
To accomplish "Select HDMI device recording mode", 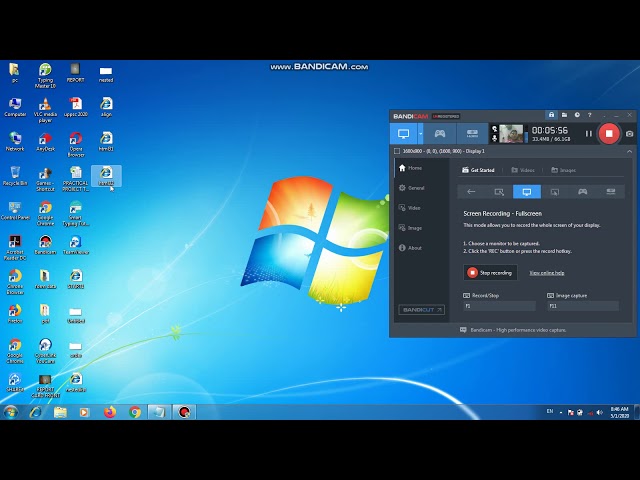I will tap(472, 133).
